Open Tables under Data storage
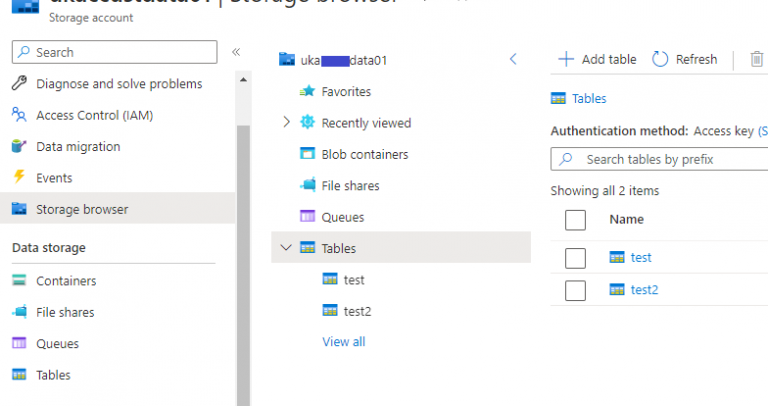The width and height of the screenshot is (768, 406). point(53,375)
